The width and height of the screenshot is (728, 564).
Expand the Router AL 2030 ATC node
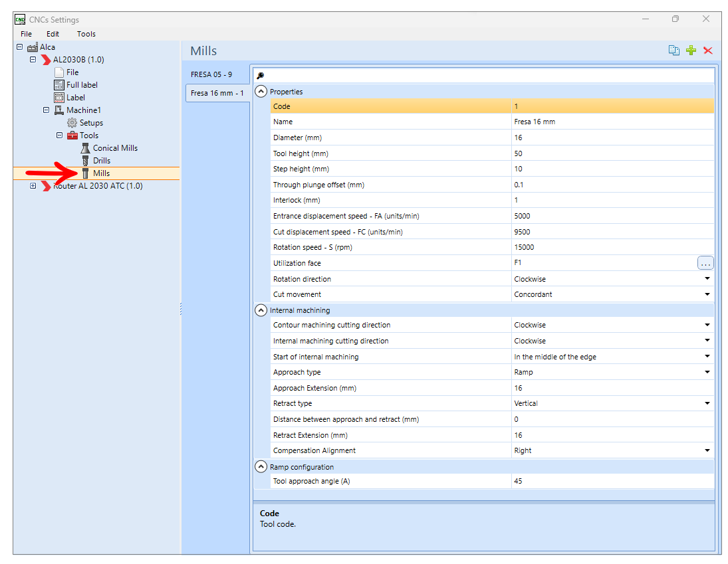point(33,185)
